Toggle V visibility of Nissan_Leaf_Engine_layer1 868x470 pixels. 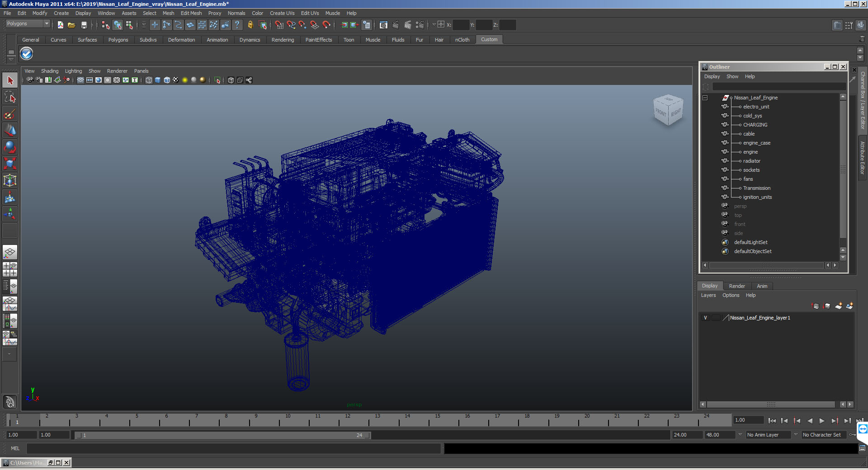(x=705, y=318)
